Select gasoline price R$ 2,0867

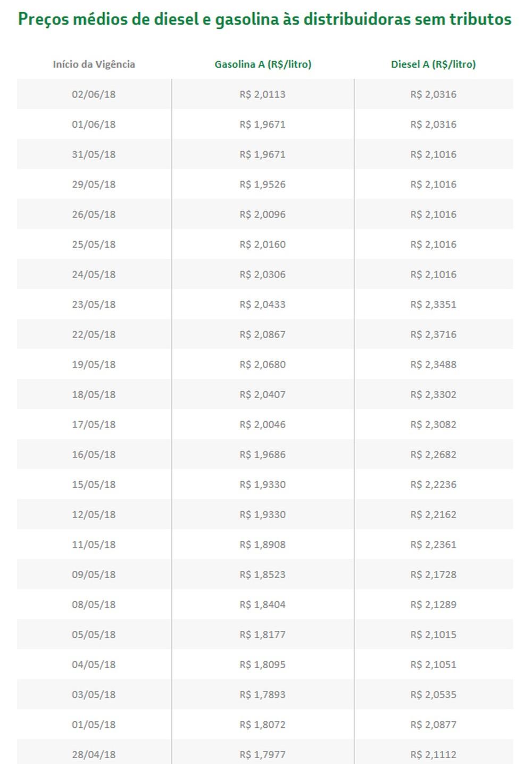(263, 334)
